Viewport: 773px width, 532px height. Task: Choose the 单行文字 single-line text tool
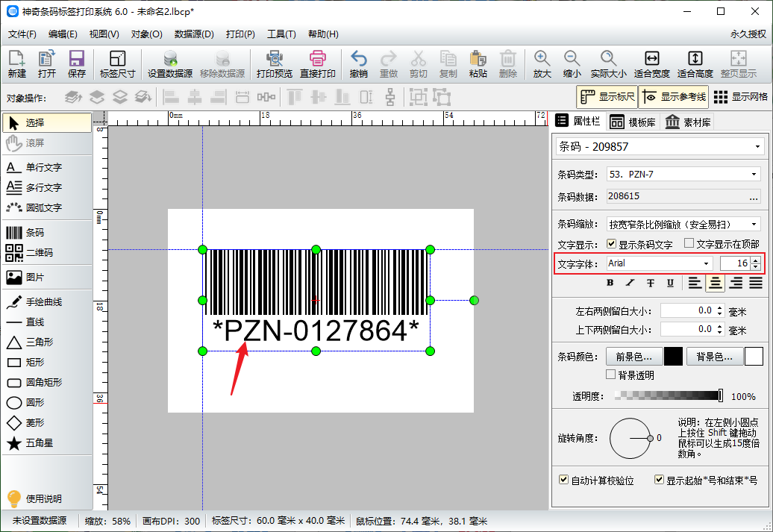coord(47,168)
